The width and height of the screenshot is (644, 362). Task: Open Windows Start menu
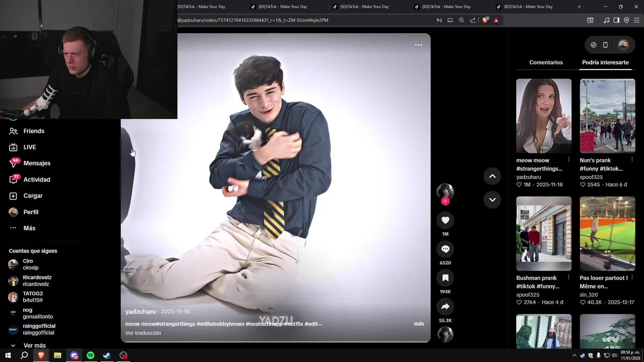8,355
